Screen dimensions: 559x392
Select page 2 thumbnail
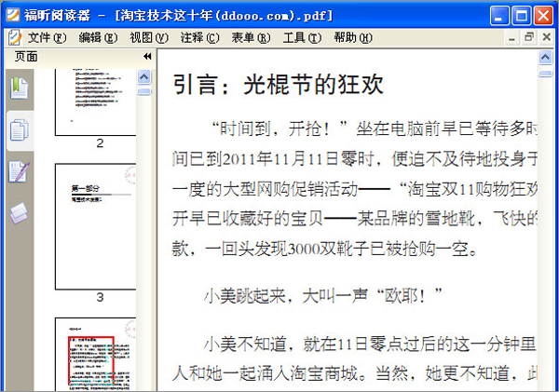tap(96, 102)
